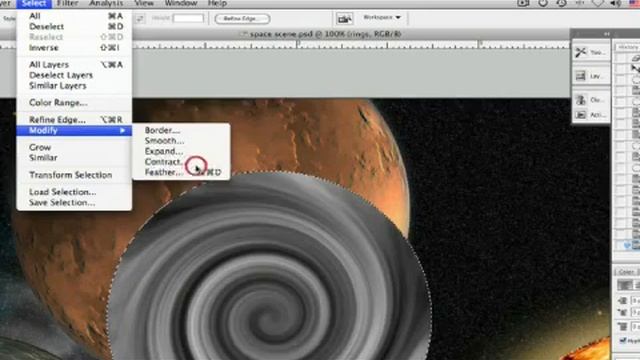Choose Similar from Select menu
This screenshot has width=640, height=360.
(74, 158)
